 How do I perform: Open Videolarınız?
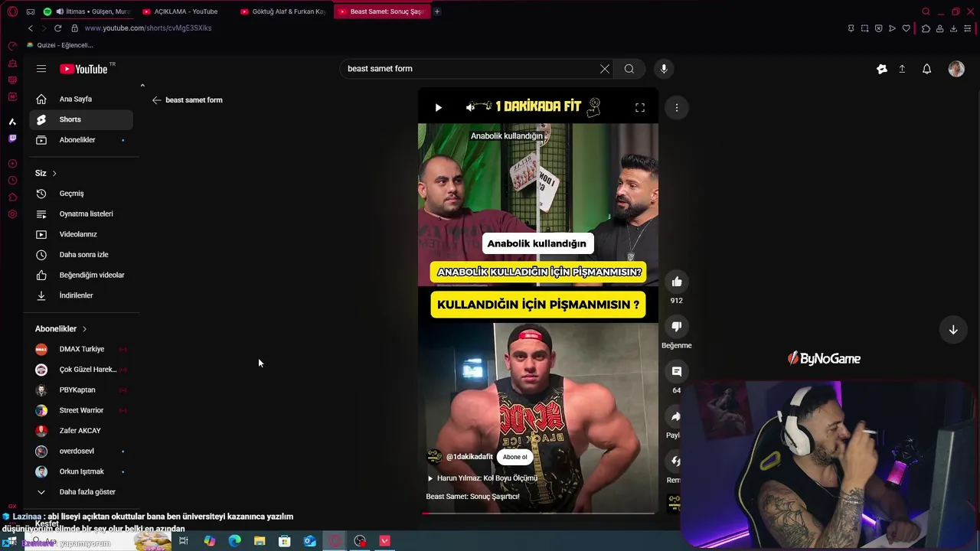pyautogui.click(x=81, y=234)
